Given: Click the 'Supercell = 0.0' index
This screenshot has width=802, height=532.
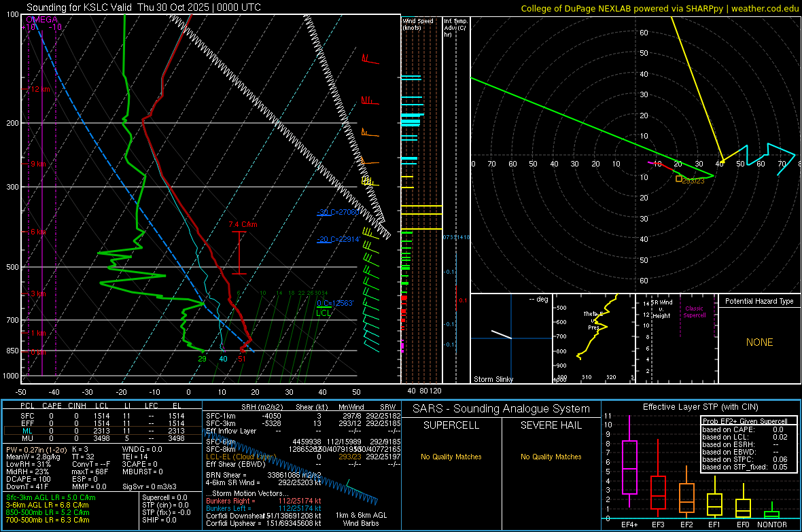Looking at the screenshot, I should click(x=164, y=498).
